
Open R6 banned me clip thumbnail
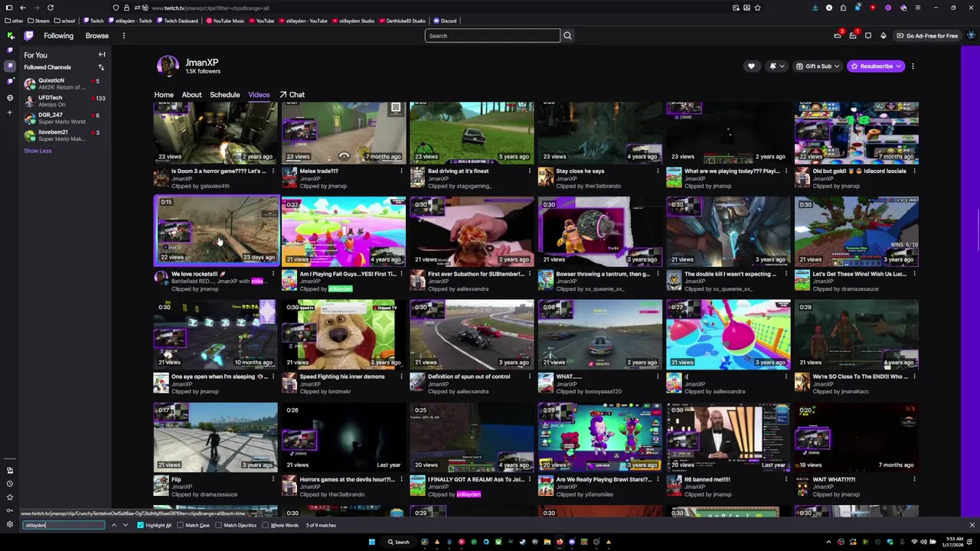(728, 437)
